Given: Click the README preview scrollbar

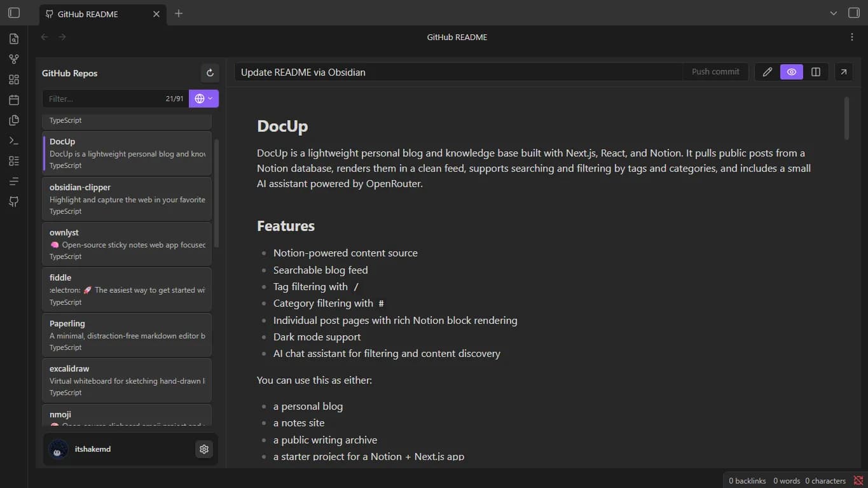Looking at the screenshot, I should 846,118.
